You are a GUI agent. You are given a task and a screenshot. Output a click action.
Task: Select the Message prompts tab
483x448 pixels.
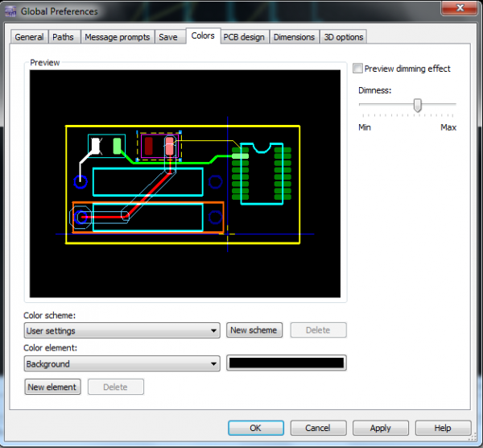[x=117, y=37]
